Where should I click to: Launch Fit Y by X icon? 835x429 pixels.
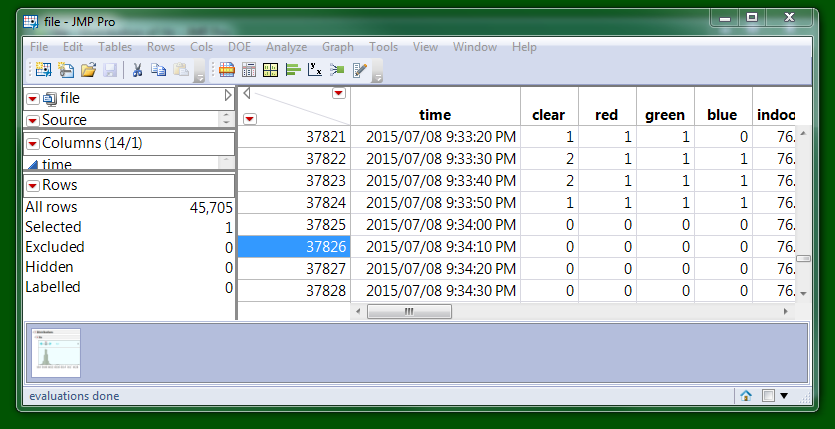pyautogui.click(x=315, y=70)
